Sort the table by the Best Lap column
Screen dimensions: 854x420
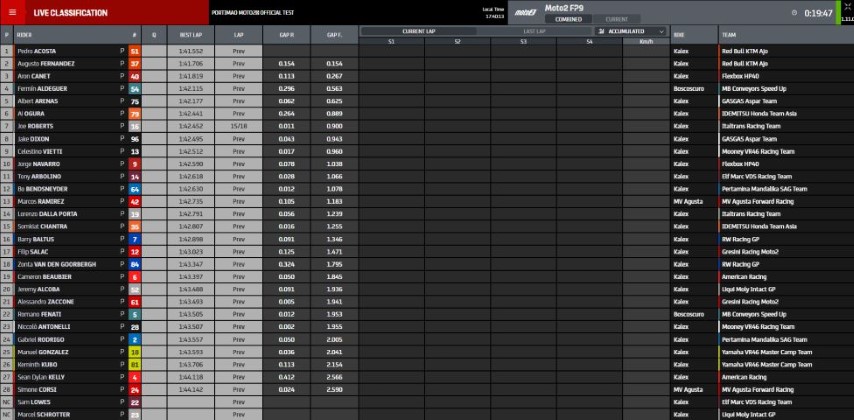(x=191, y=33)
